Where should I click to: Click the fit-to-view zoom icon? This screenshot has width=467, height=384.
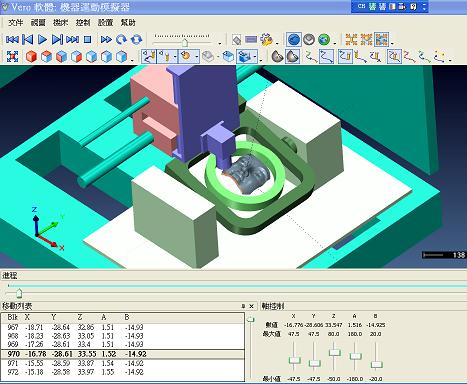[12, 56]
